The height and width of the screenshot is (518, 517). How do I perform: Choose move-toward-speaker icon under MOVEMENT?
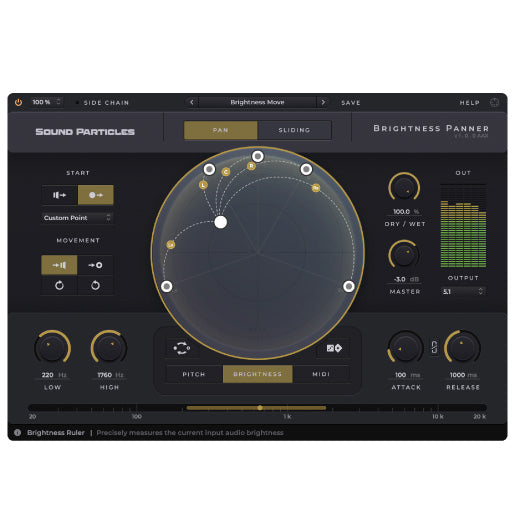coord(59,265)
